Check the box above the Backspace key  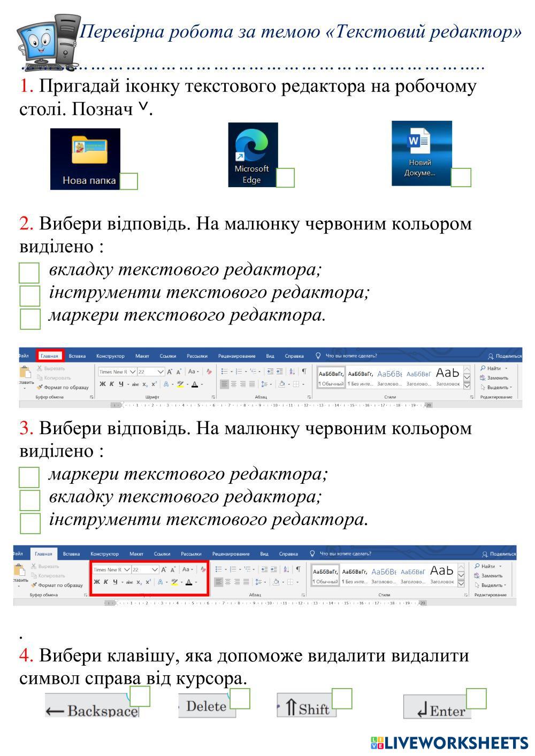[140, 697]
